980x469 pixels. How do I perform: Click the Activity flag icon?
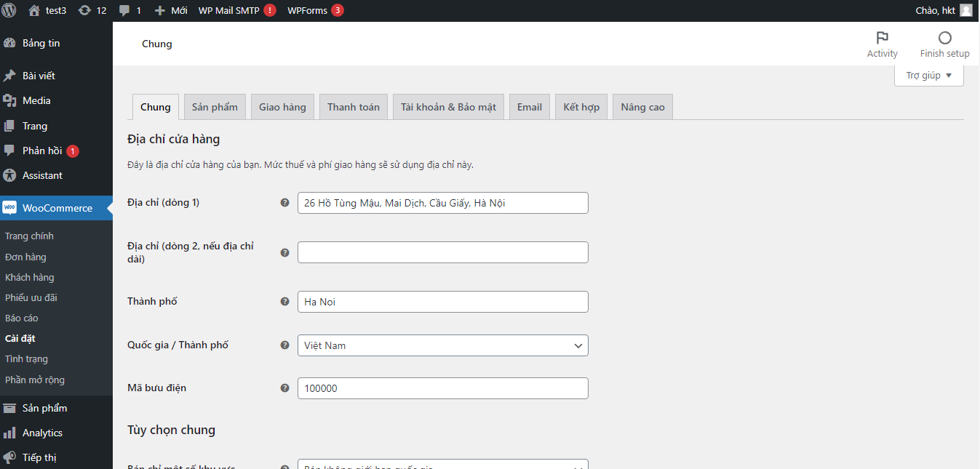pos(882,38)
